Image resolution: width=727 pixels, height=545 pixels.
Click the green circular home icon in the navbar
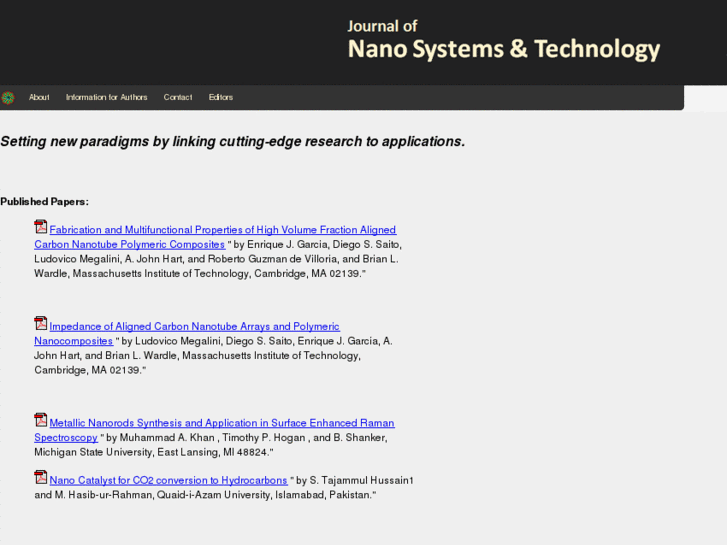click(8, 97)
